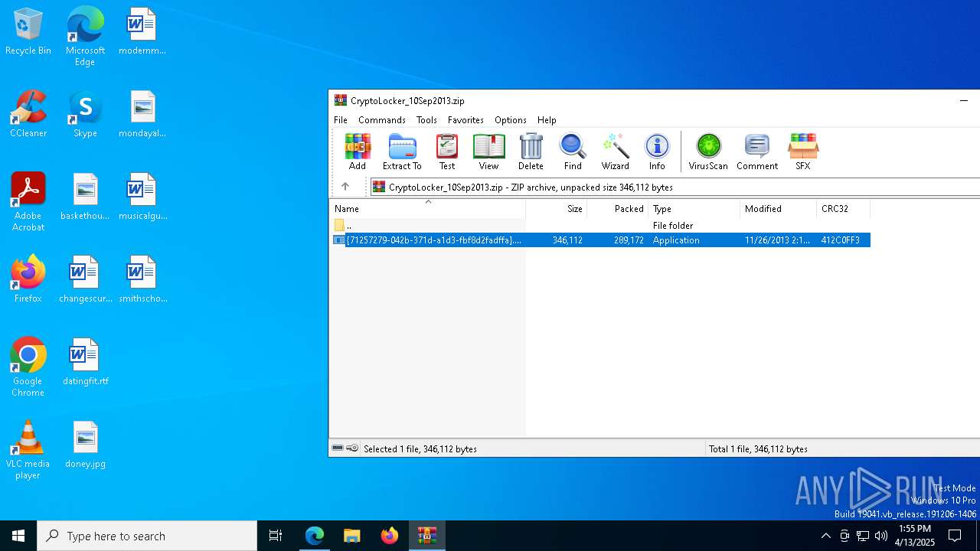The height and width of the screenshot is (551, 980).
Task: Select changescur... Word document on desktop
Action: pos(85,280)
